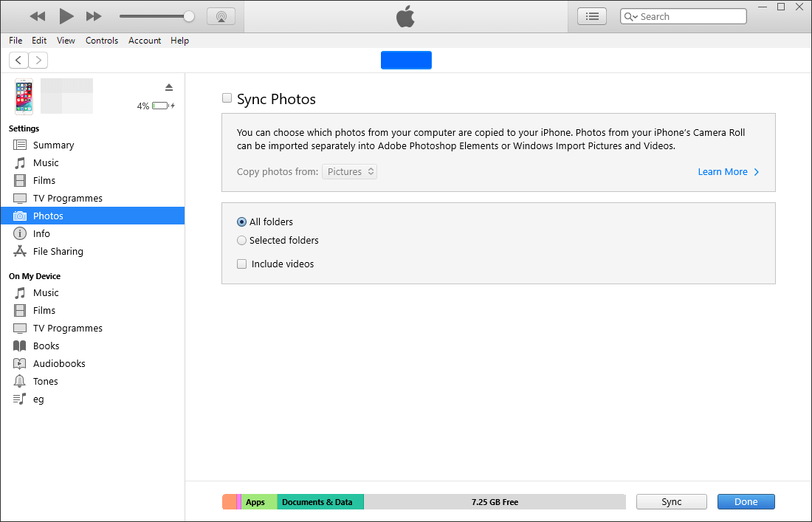Click the blue device button in header
The image size is (812, 522).
[406, 60]
